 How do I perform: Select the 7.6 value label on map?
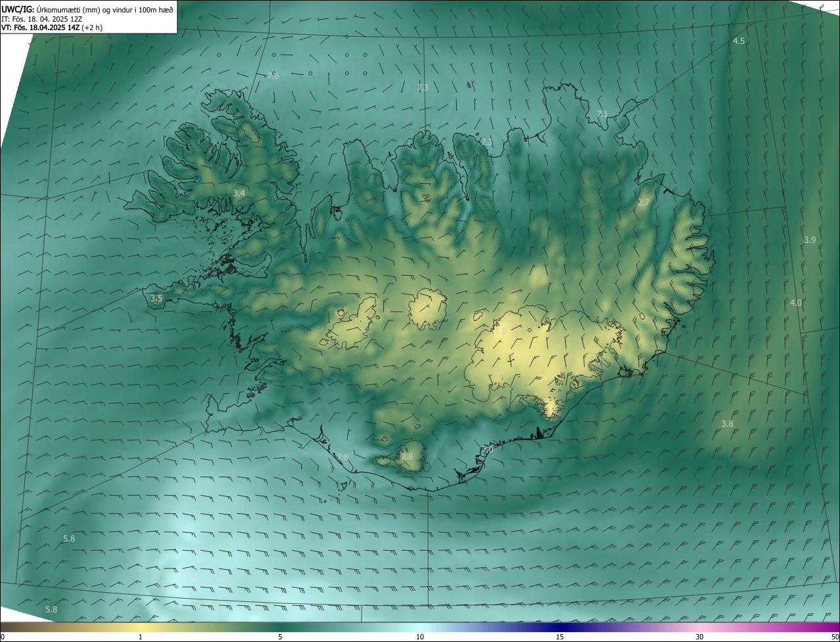click(273, 76)
